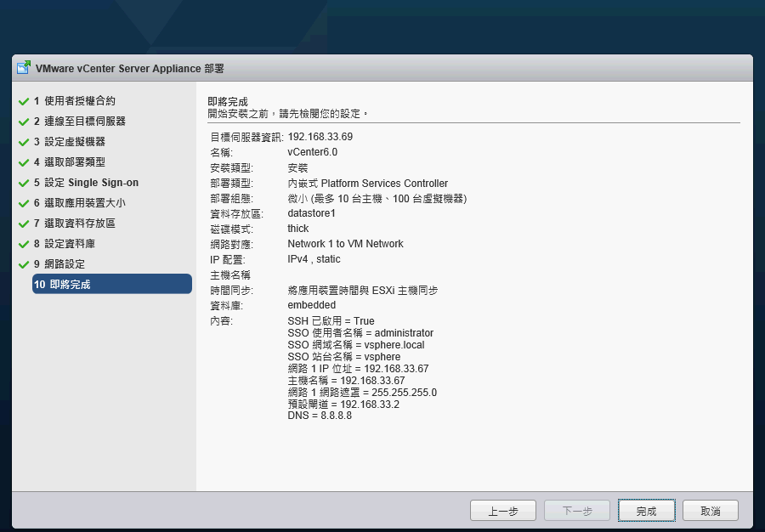Click the 時間同步 label
This screenshot has width=765, height=532.
pos(232,291)
